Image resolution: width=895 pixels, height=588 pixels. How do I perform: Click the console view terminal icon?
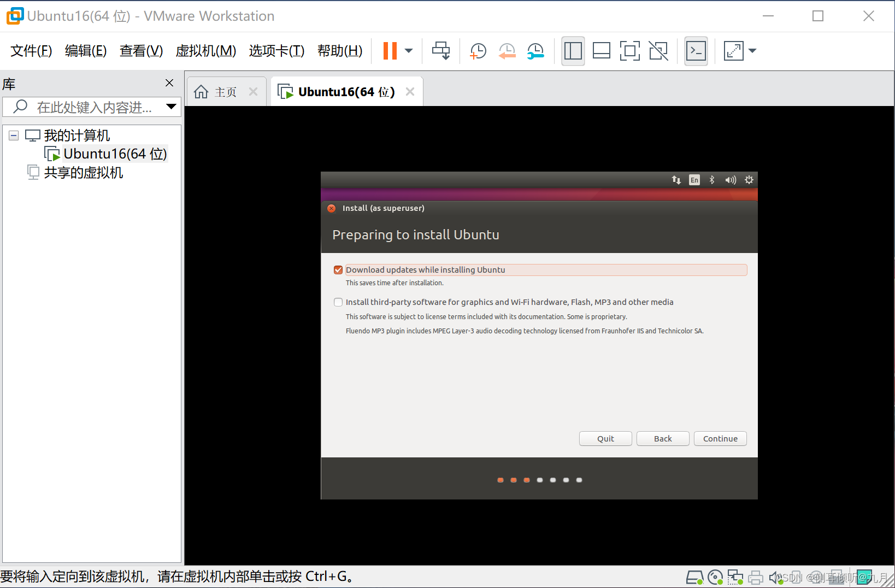696,51
